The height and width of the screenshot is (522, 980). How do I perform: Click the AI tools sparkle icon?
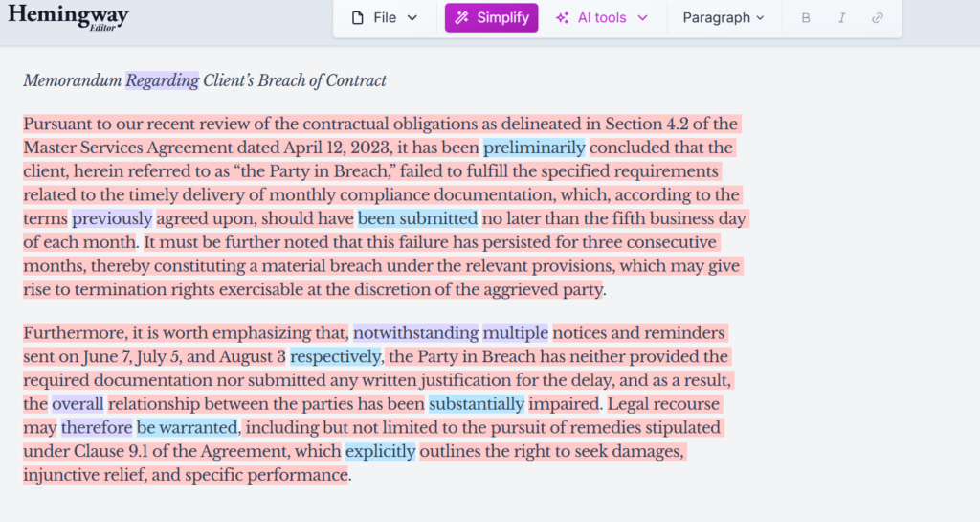pos(563,18)
